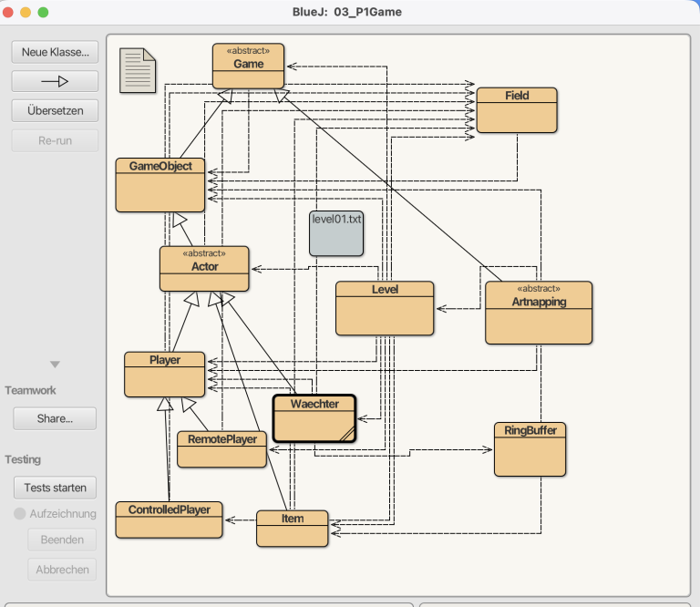Screen dimensions: 700x607
Task: Click the Share... teamwork button
Action: pyautogui.click(x=55, y=418)
